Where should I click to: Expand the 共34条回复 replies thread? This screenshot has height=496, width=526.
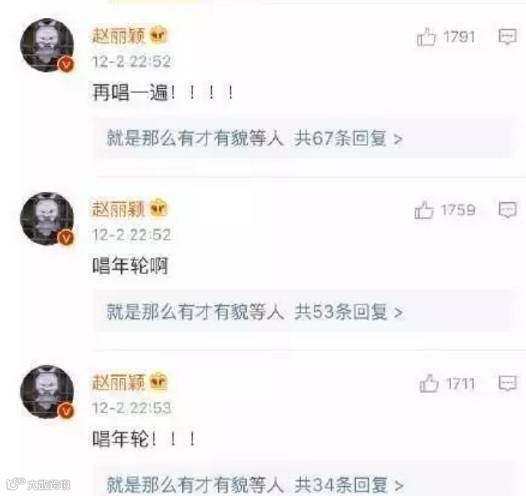pos(348,485)
